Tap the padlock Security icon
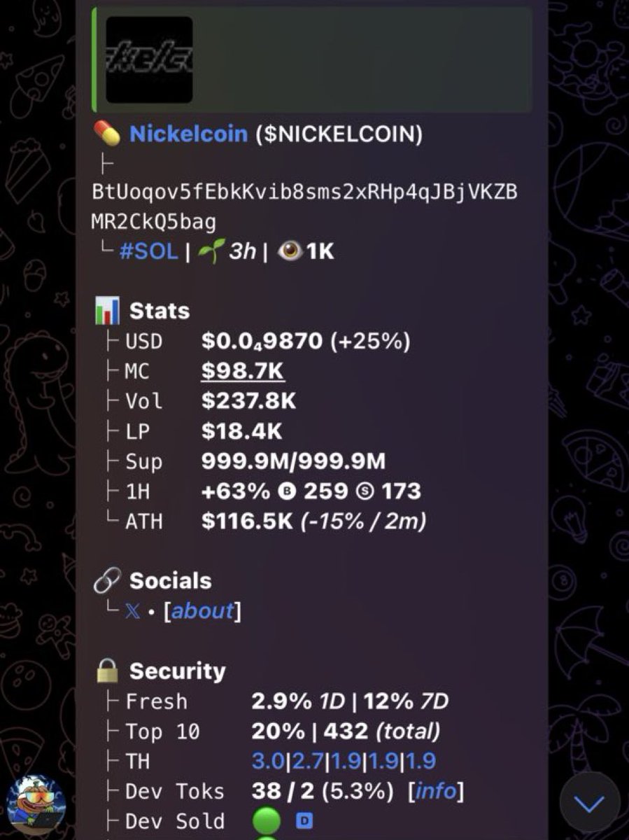Screen dimensions: 629x840 coord(107,671)
